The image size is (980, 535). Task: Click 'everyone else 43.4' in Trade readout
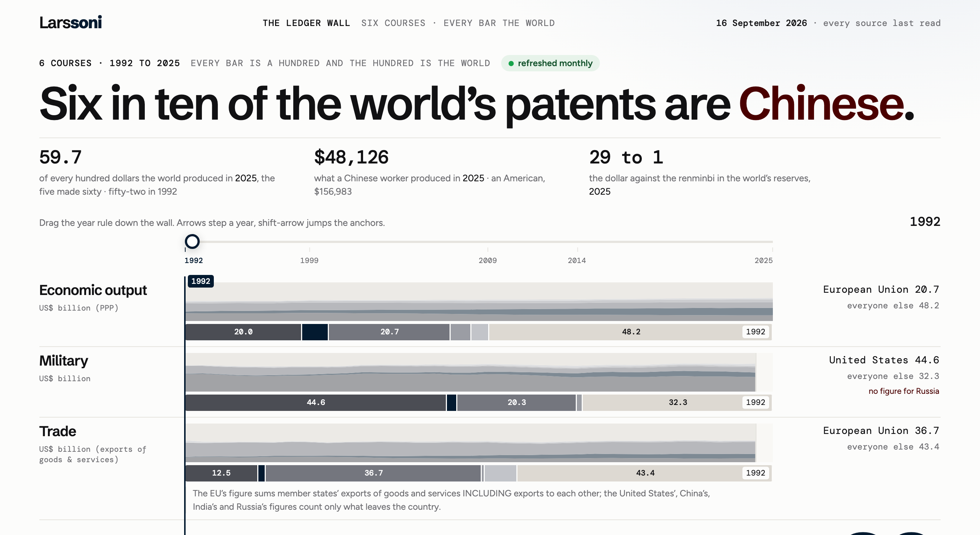(893, 447)
